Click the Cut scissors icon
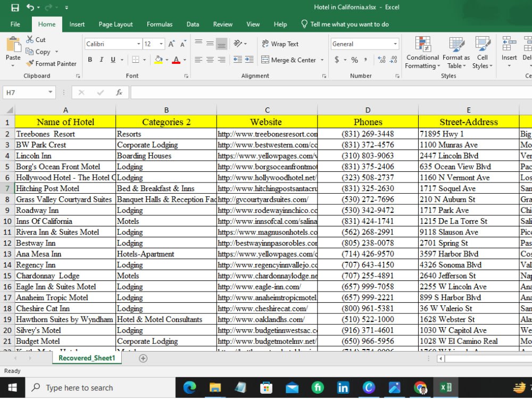This screenshot has height=399, width=532. (30, 39)
